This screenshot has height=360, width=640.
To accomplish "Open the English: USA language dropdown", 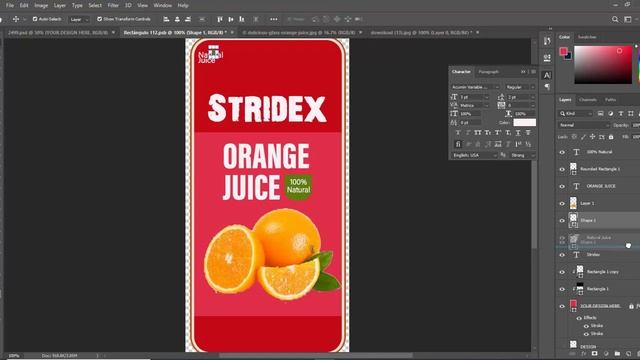I will click(x=474, y=156).
